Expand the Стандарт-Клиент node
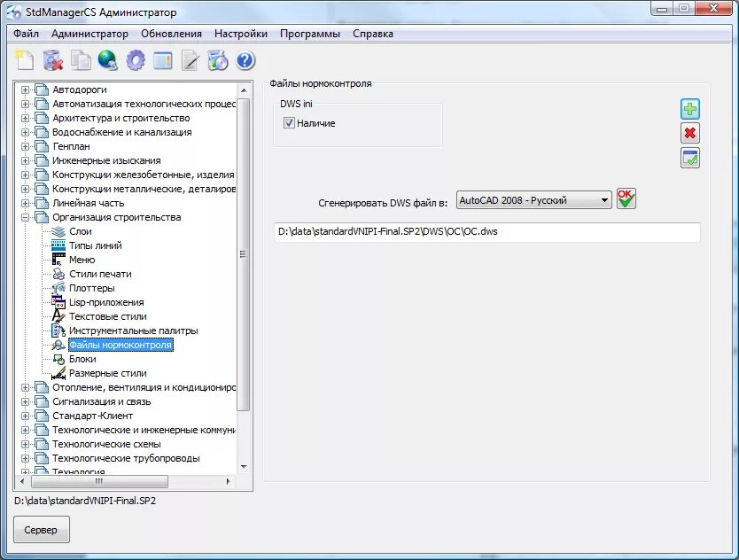This screenshot has width=739, height=560. point(26,416)
